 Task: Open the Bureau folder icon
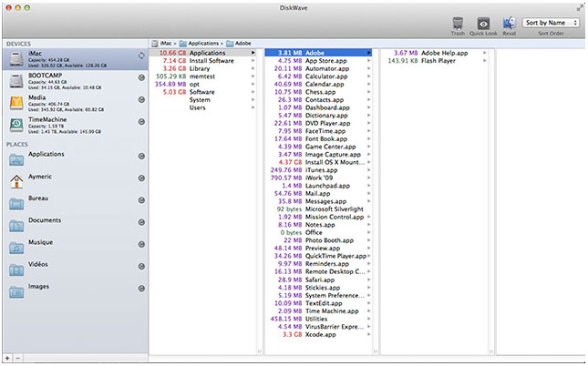[16, 204]
